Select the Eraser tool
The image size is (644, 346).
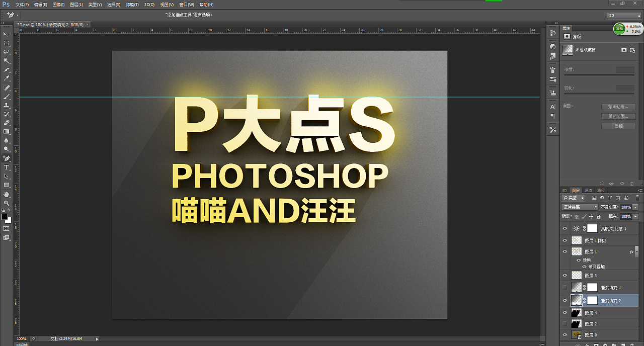7,123
